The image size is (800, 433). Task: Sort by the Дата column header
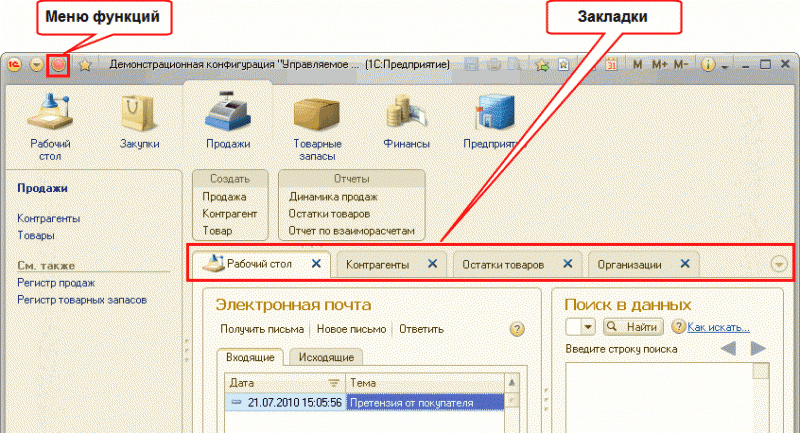tap(285, 383)
